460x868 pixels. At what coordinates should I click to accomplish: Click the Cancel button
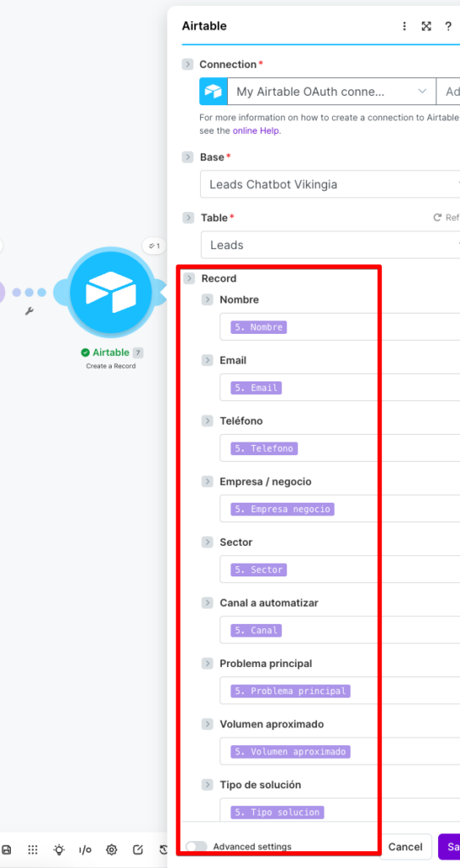pos(405,847)
